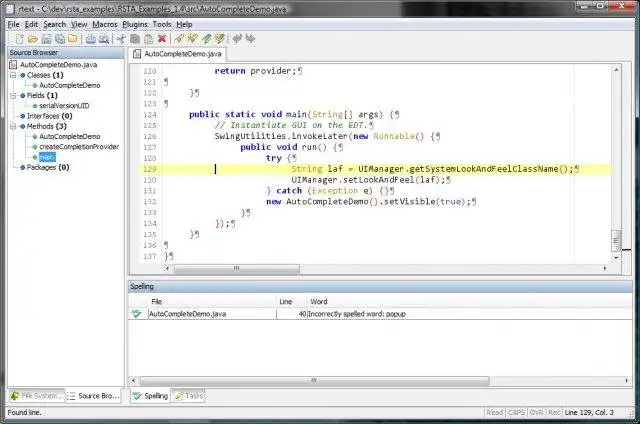The image size is (640, 424).
Task: Click the Print toolbar icon
Action: tap(91, 39)
